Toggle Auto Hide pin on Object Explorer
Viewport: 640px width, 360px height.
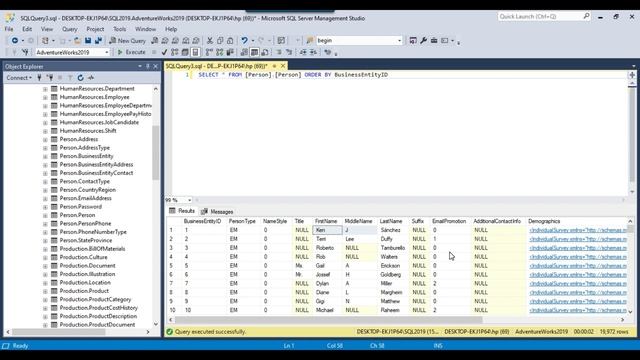pyautogui.click(x=148, y=66)
